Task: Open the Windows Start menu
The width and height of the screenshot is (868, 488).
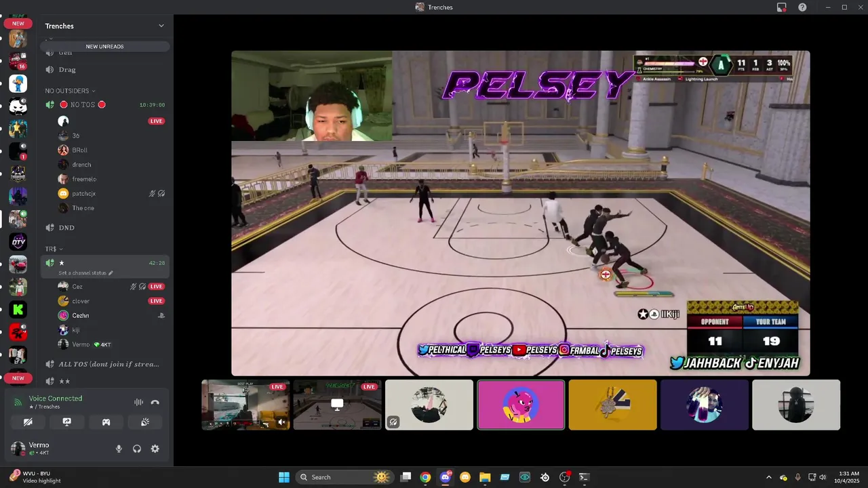Action: pos(284,477)
